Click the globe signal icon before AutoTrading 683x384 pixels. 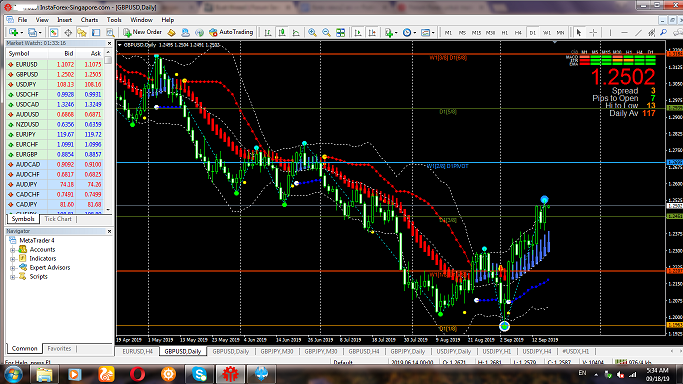(199, 33)
